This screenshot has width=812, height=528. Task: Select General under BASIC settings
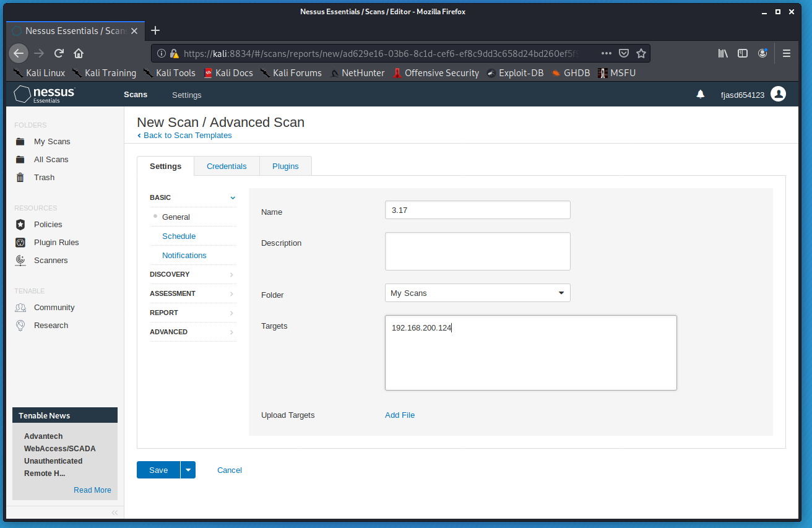pyautogui.click(x=176, y=217)
